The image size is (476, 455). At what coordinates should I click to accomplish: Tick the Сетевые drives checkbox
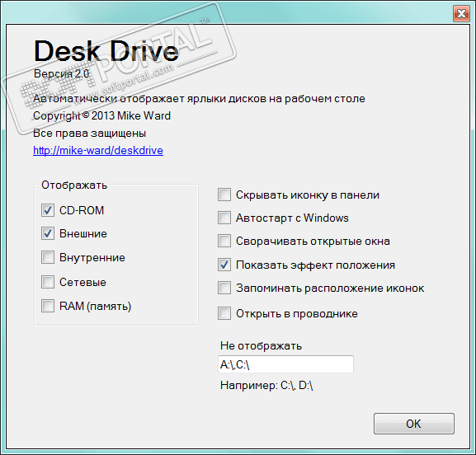48,282
